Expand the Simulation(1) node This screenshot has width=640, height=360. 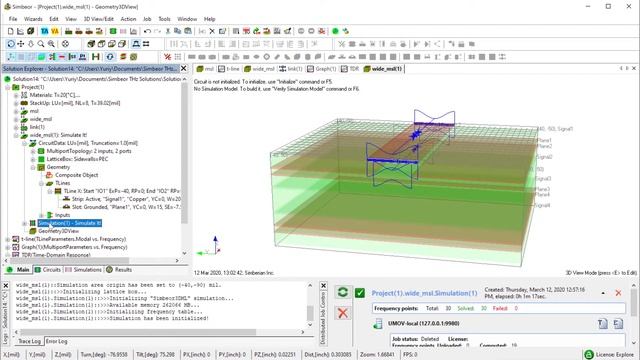click(24, 223)
